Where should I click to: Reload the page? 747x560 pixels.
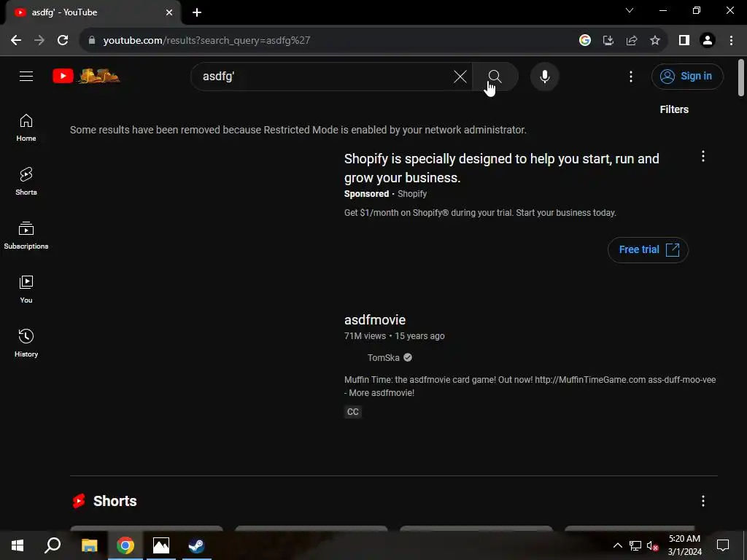pos(63,40)
